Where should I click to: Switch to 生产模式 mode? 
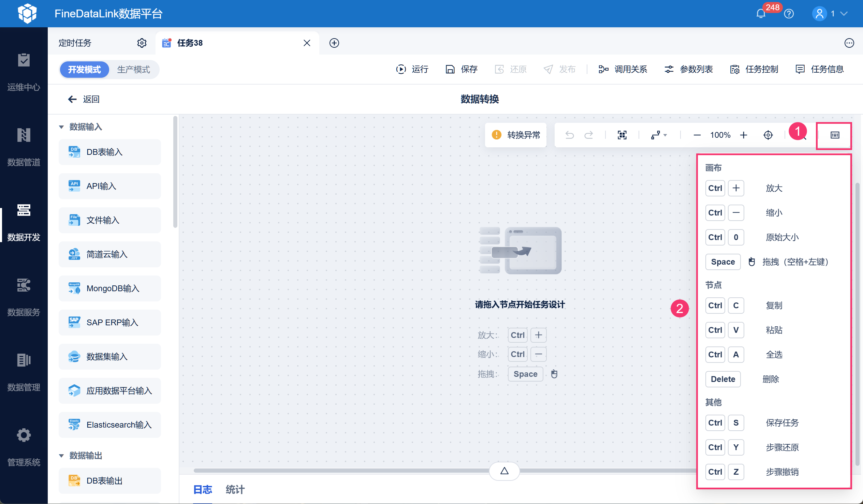(x=133, y=70)
